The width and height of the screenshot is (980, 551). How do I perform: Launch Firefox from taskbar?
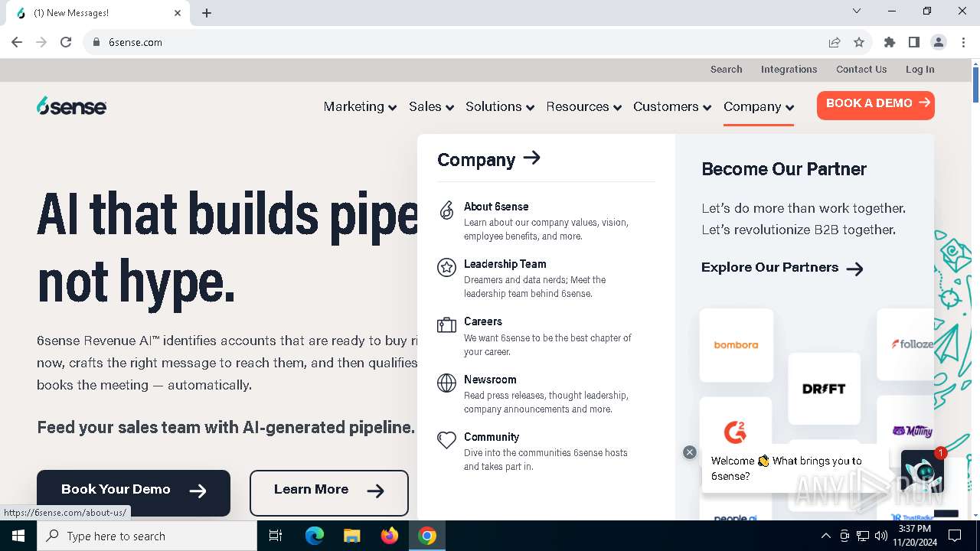pyautogui.click(x=390, y=536)
